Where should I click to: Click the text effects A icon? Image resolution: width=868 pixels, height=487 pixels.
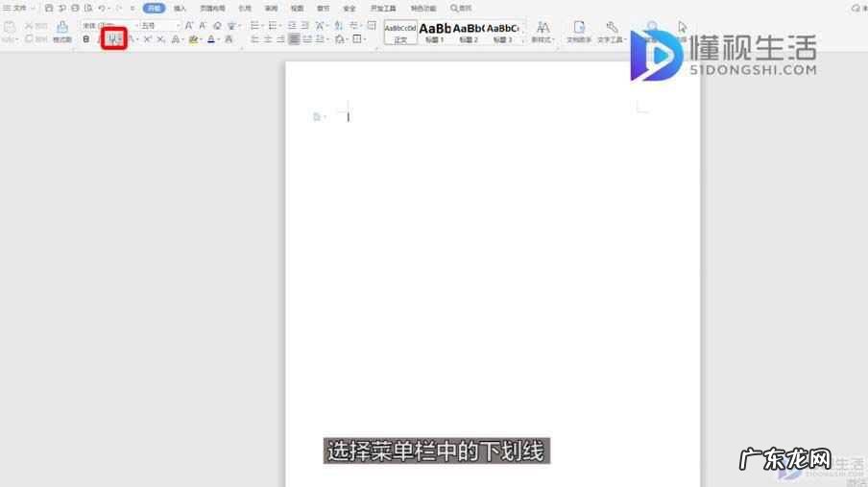[176, 39]
